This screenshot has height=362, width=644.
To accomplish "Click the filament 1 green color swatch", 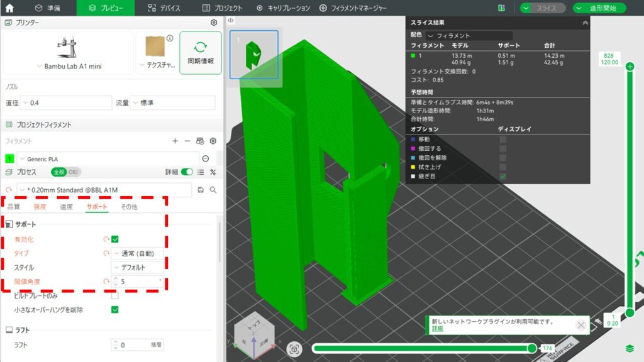I will point(9,159).
